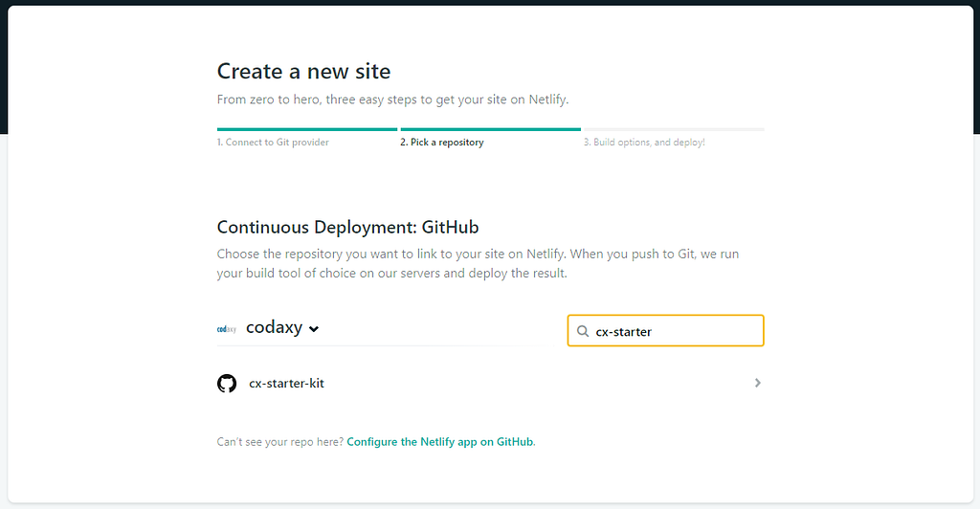Jump to step 3 Build options, and deploy!
Image resolution: width=980 pixels, height=509 pixels.
pos(644,143)
